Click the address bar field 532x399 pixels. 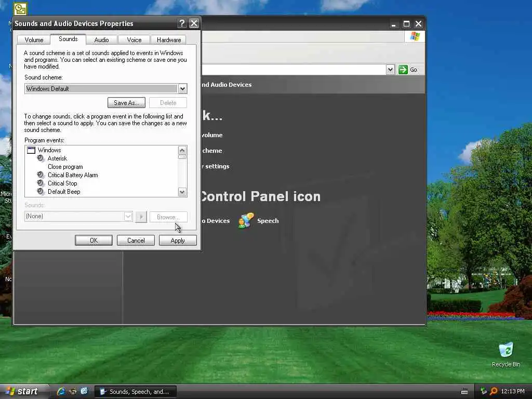294,70
